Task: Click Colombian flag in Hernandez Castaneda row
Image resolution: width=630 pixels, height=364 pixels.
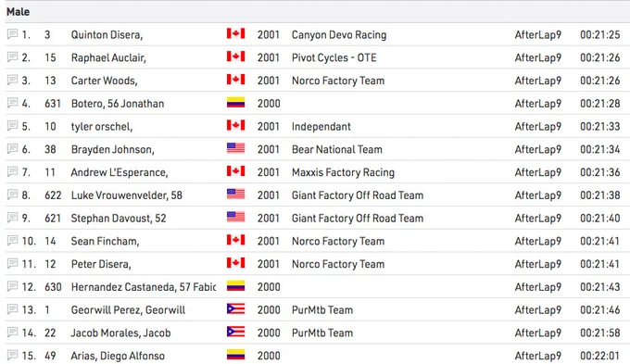Action: click(x=235, y=285)
